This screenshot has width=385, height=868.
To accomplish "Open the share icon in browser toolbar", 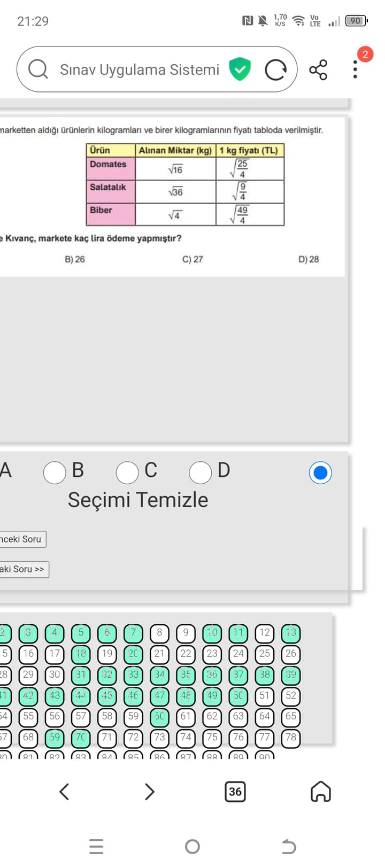I will 318,70.
